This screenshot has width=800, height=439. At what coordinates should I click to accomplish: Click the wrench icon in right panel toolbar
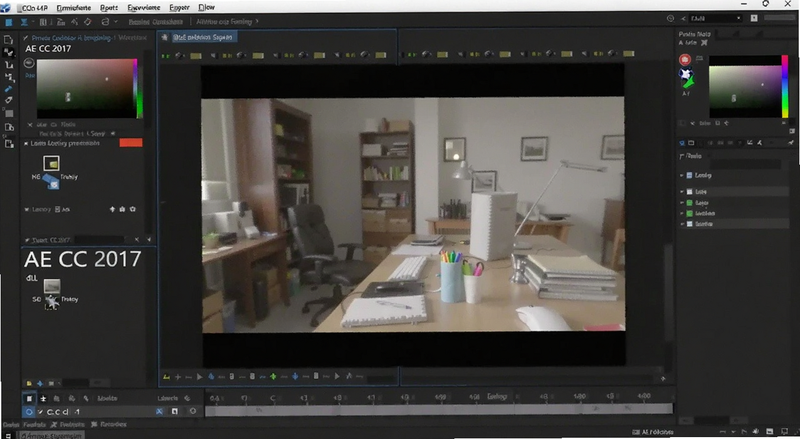tap(760, 143)
